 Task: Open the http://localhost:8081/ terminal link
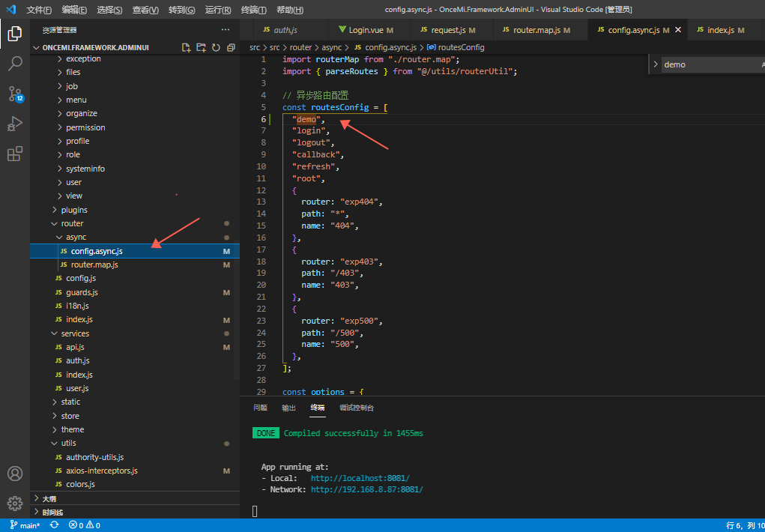(x=360, y=478)
